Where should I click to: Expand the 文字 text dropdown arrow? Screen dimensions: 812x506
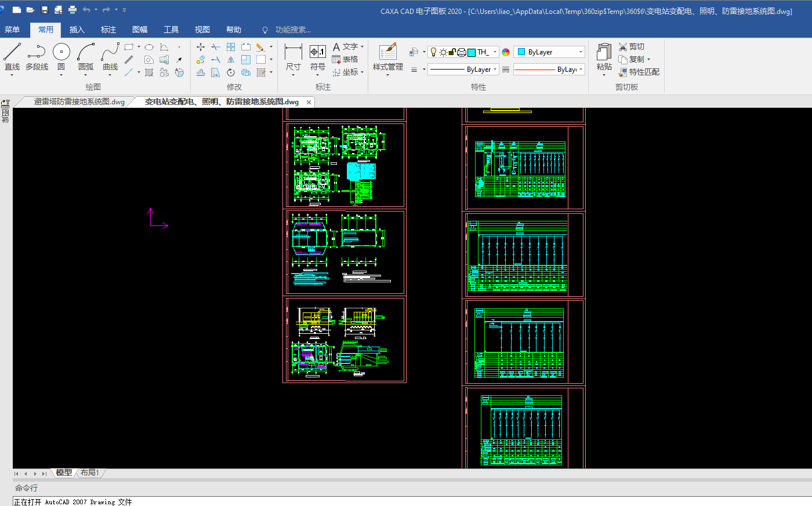click(x=362, y=47)
